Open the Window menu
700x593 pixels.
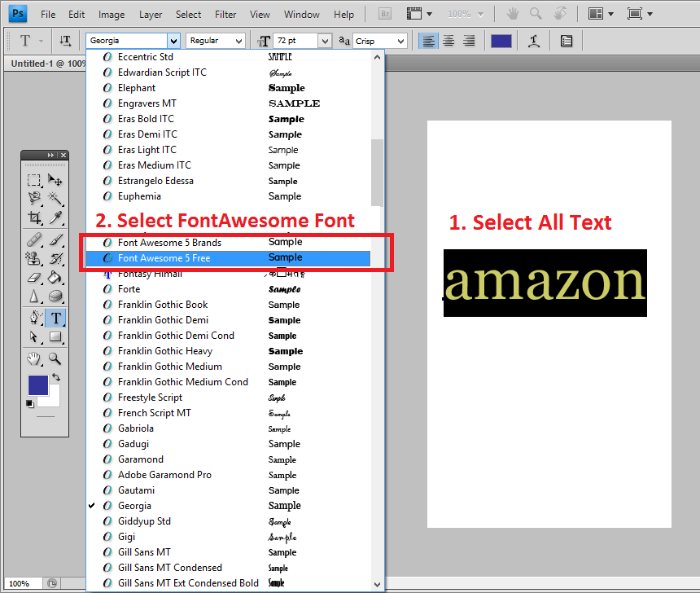[302, 15]
